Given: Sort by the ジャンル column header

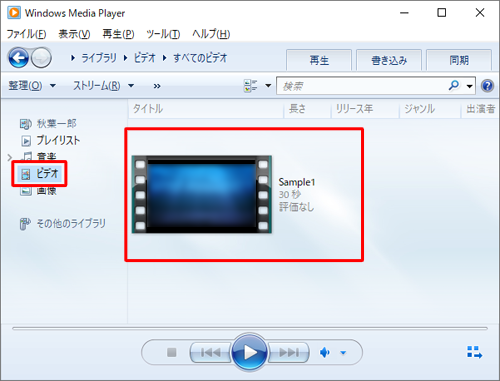Looking at the screenshot, I should tap(430, 109).
